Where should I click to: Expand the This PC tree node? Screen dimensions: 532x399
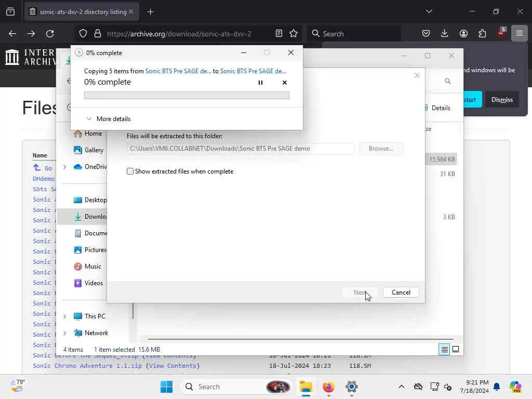pos(65,316)
